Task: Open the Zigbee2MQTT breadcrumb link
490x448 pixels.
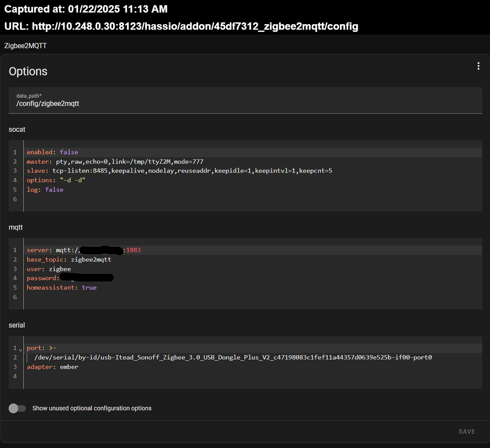Action: (x=25, y=45)
